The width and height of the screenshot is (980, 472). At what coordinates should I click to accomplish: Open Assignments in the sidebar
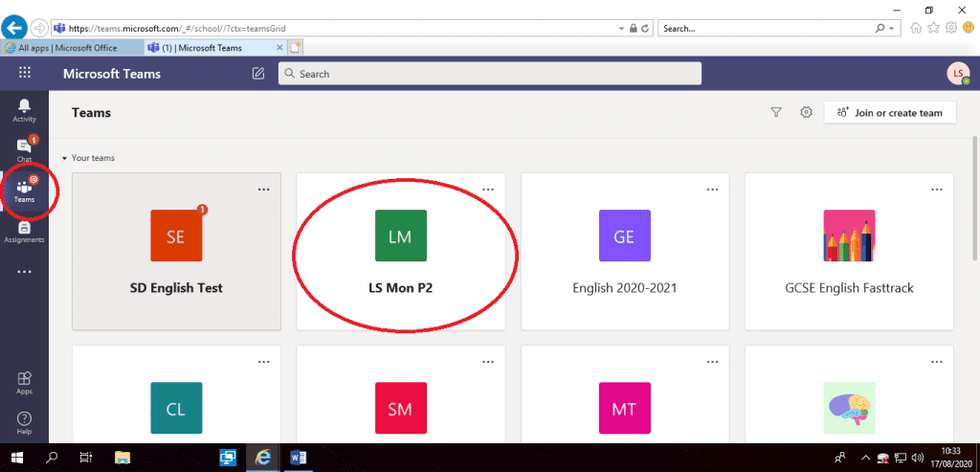click(24, 231)
